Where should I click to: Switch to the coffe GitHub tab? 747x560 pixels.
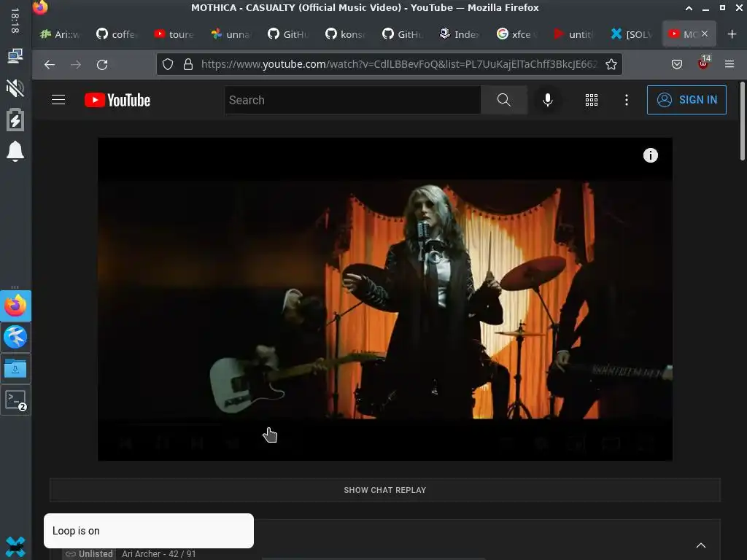point(117,34)
